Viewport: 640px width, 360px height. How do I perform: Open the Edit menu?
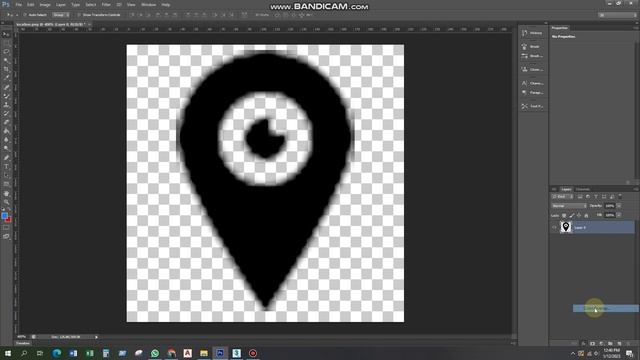tap(31, 4)
